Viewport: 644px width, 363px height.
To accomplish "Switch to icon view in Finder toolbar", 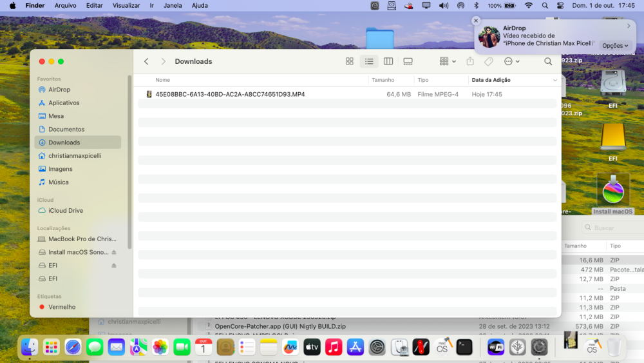I will (350, 61).
